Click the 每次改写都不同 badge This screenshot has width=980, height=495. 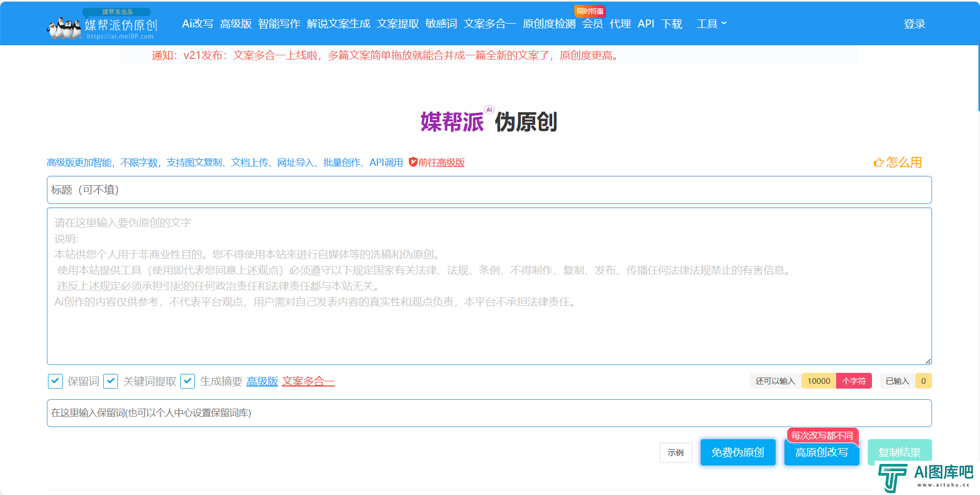pos(822,435)
